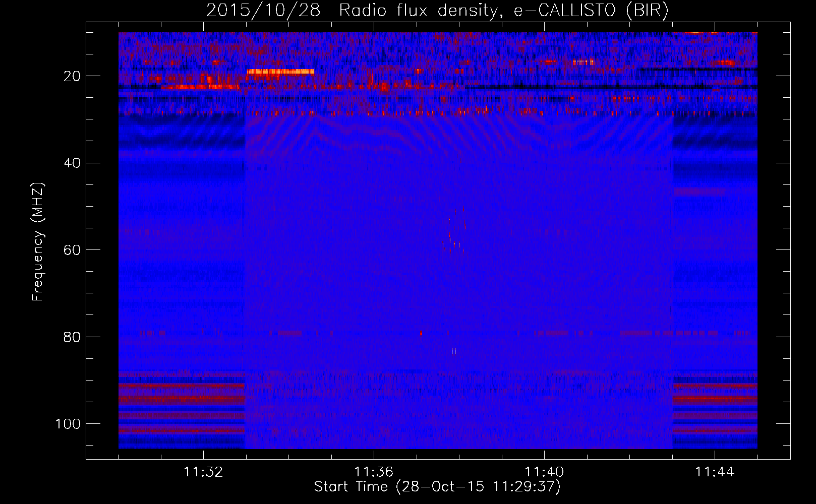Click the '60' frequency tick label
816x504 pixels.
click(73, 250)
